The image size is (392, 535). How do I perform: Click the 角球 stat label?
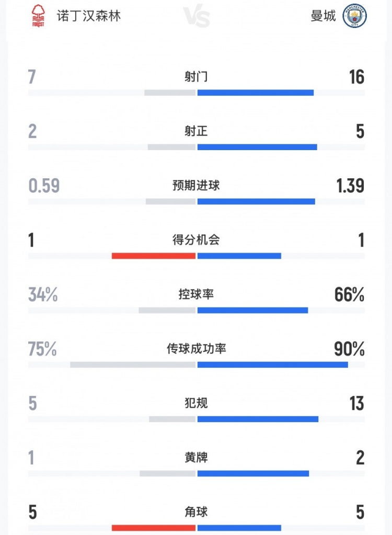click(x=196, y=512)
